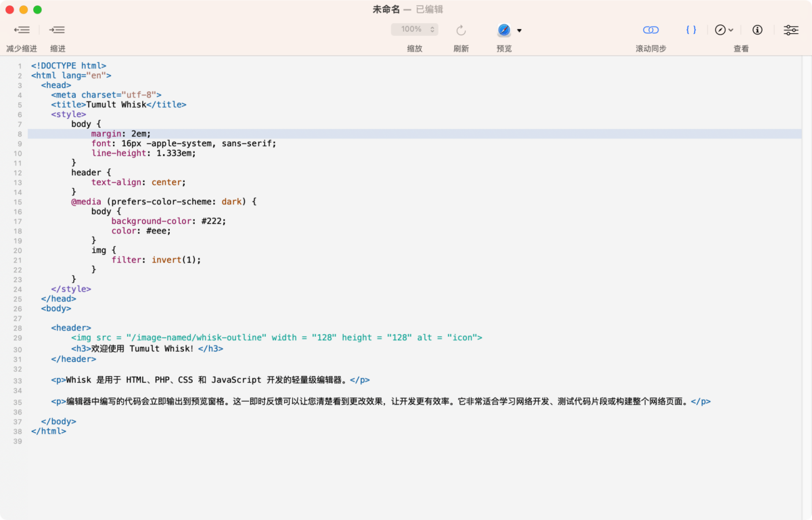The height and width of the screenshot is (520, 812).
Task: Click the "body {" selector on line 7
Action: click(86, 124)
